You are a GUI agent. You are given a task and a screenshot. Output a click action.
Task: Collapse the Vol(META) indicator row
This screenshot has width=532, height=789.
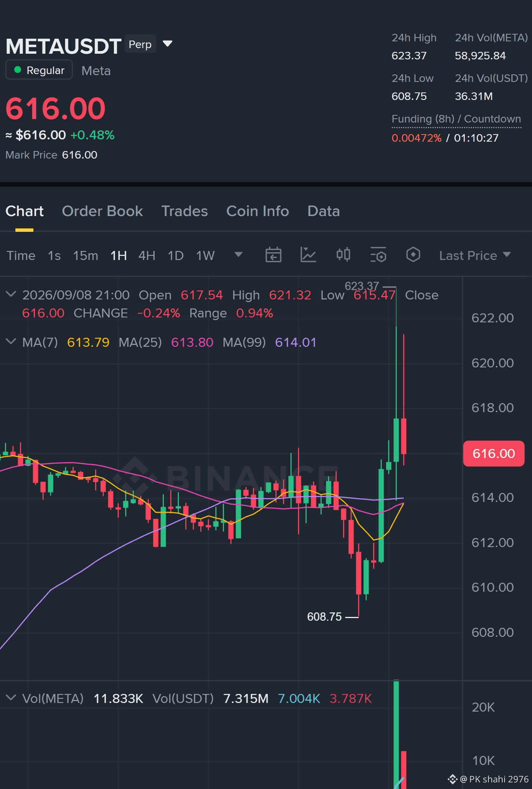(x=11, y=698)
